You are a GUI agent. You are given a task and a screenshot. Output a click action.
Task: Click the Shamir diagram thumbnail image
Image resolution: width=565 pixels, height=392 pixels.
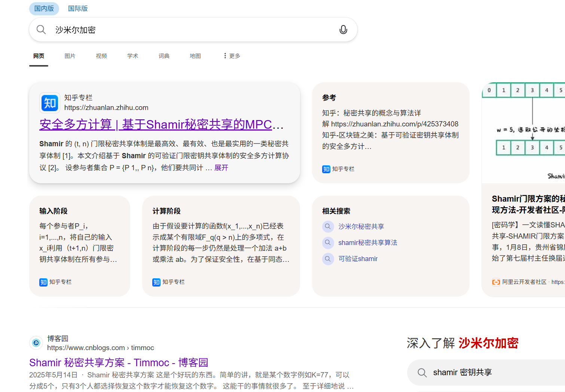pos(524,133)
